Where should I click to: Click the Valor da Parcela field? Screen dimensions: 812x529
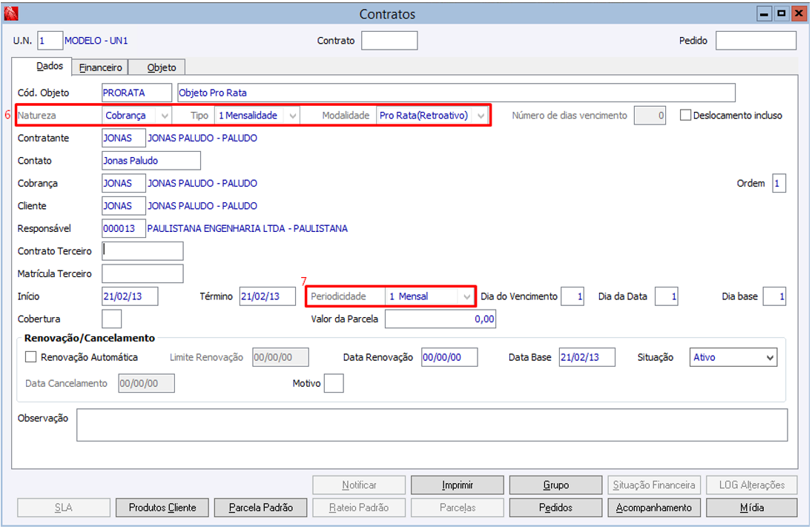440,319
